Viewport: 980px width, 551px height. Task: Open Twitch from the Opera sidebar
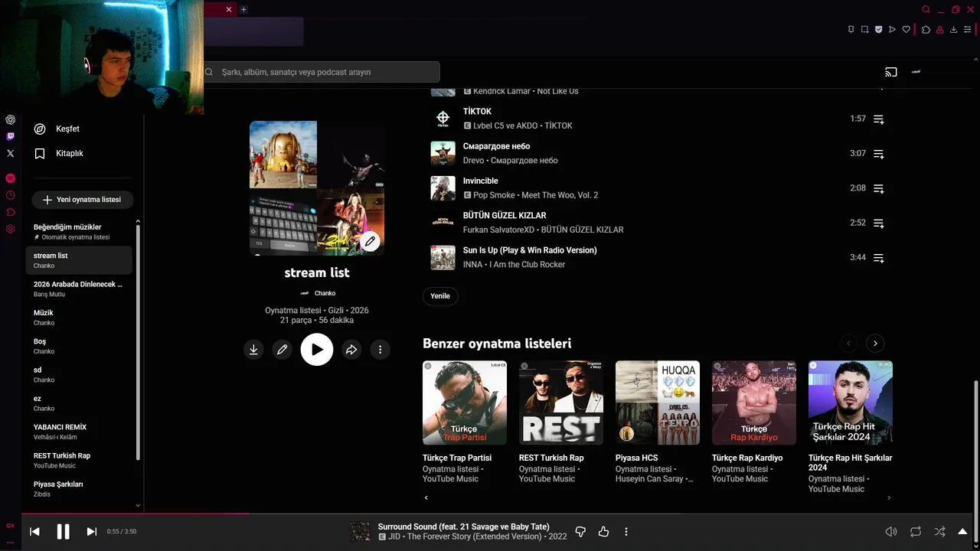pyautogui.click(x=10, y=136)
